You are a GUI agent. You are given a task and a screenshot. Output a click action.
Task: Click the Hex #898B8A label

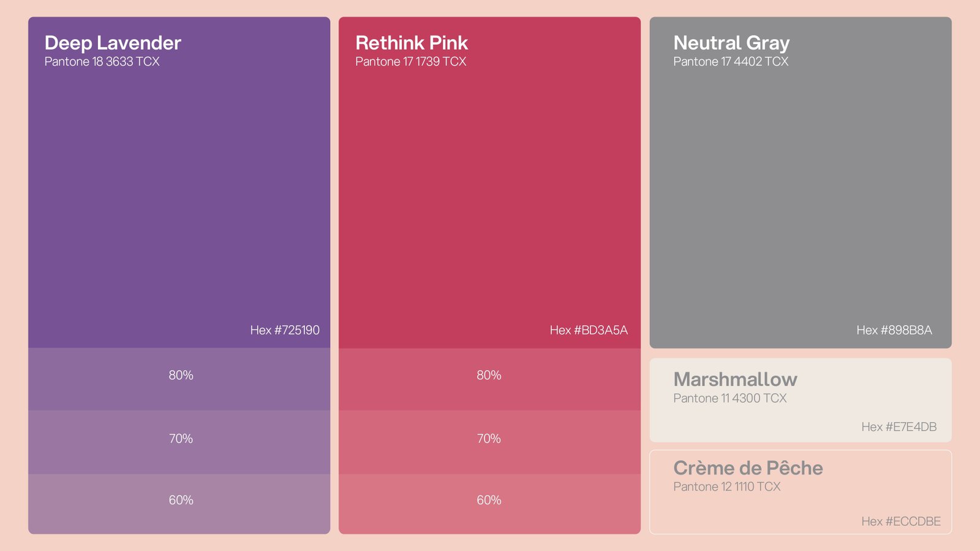pos(894,331)
